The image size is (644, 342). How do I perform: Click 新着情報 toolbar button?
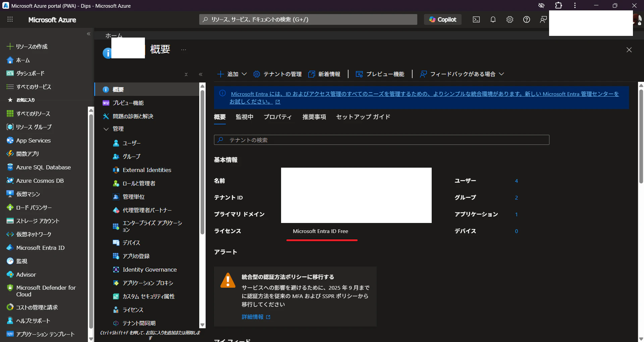pos(324,74)
